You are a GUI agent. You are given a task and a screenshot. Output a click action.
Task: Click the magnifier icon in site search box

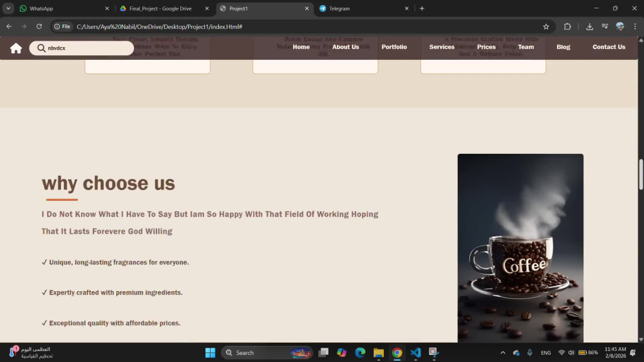(x=41, y=48)
